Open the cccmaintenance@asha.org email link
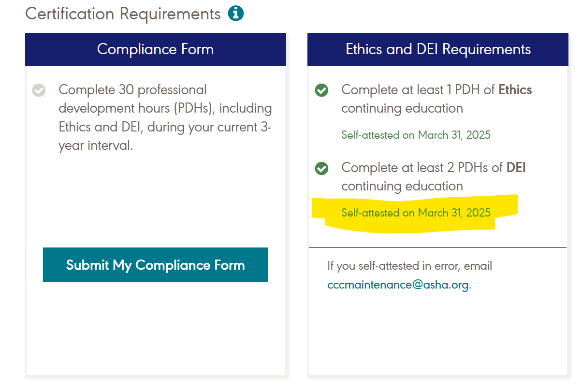582x392 pixels. [x=398, y=285]
